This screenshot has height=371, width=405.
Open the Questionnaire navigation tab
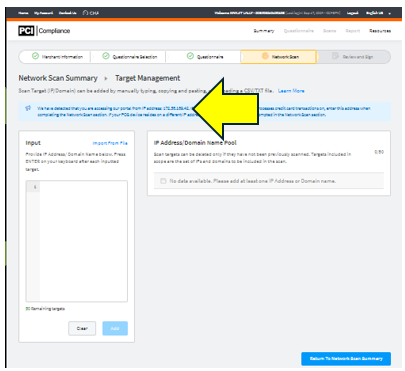click(x=299, y=31)
